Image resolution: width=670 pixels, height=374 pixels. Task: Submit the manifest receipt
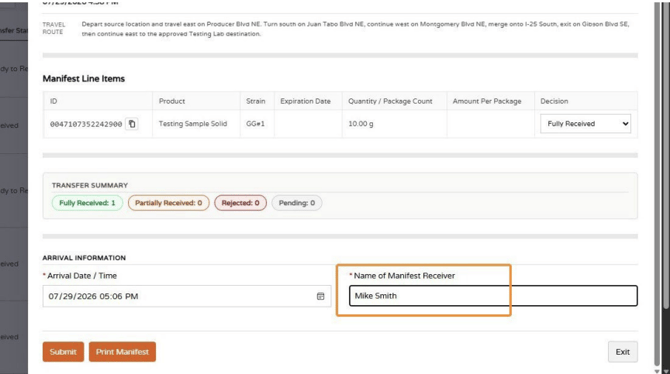tap(63, 352)
